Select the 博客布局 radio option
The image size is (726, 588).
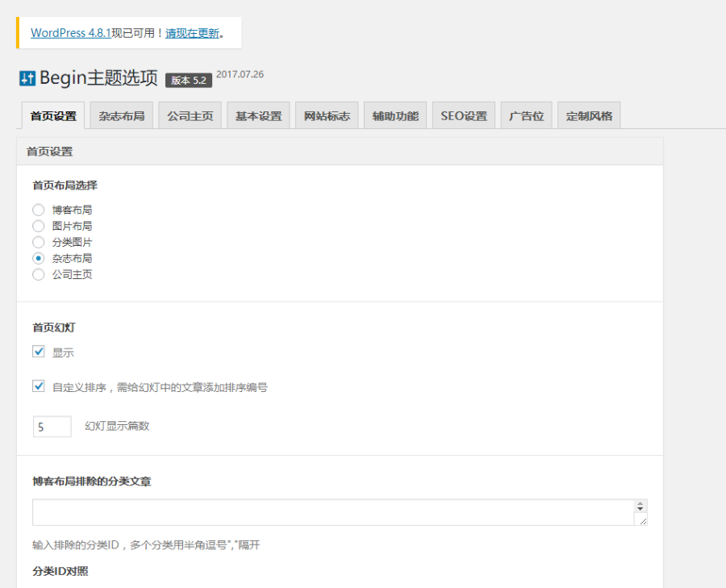tap(39, 211)
